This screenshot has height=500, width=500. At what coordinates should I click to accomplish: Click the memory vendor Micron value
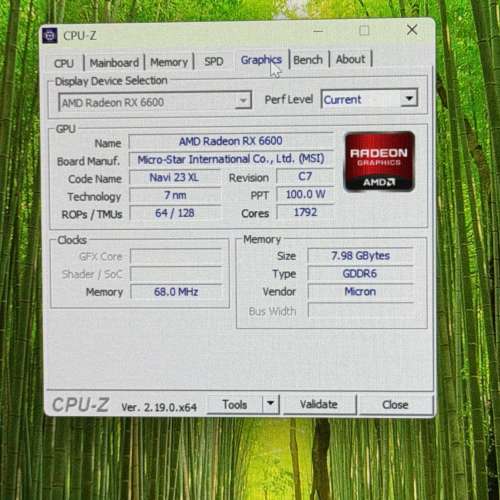[x=361, y=292]
